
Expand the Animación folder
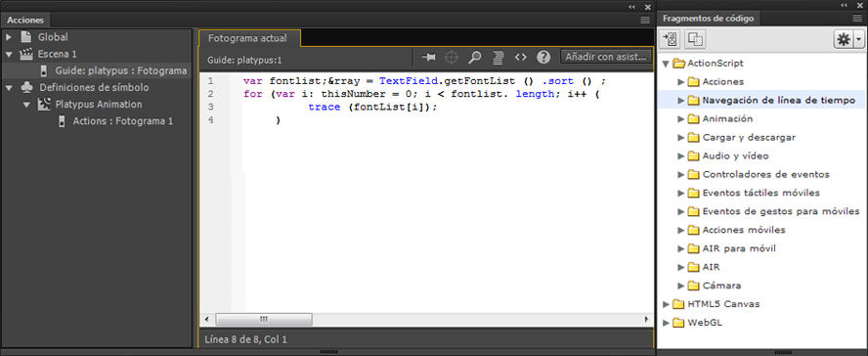coord(681,119)
